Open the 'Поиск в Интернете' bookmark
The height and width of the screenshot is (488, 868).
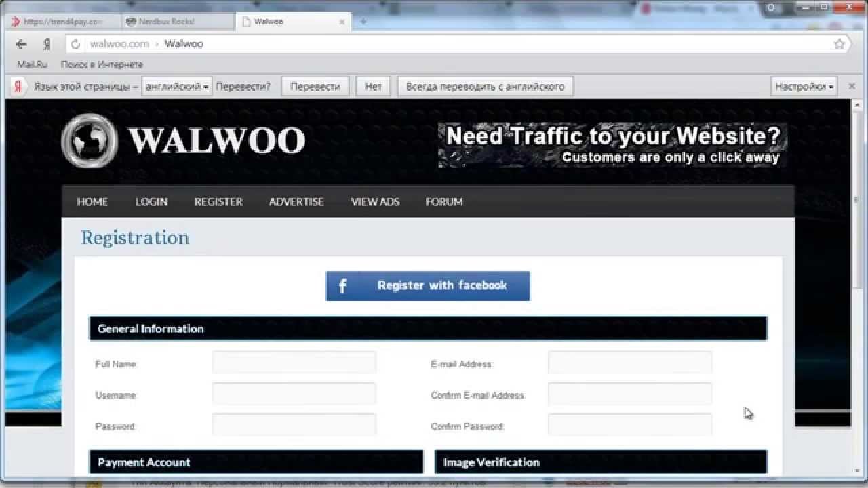click(x=102, y=64)
